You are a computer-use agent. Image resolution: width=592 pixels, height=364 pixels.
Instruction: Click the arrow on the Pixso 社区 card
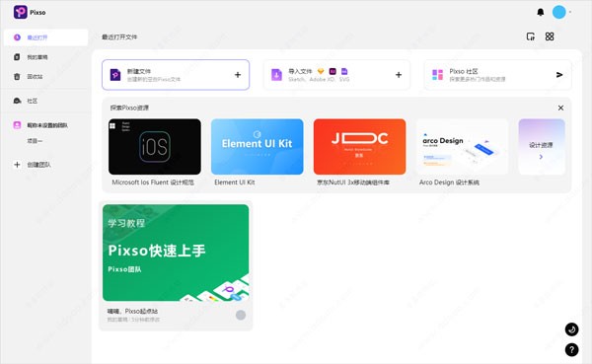click(559, 75)
